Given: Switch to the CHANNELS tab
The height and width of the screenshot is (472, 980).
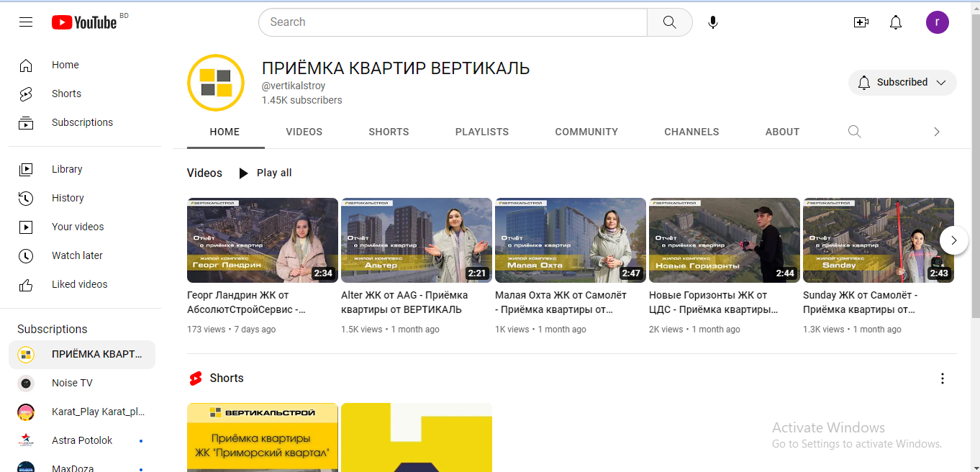Looking at the screenshot, I should [691, 132].
